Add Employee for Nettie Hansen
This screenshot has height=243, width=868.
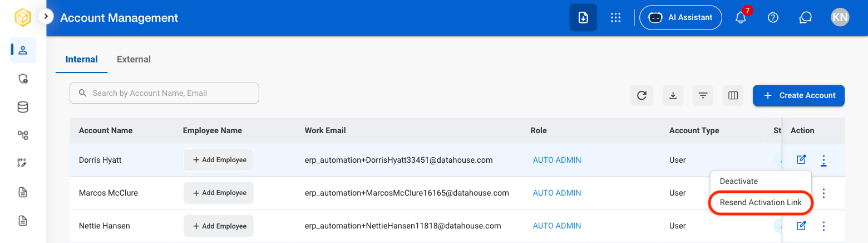coord(219,226)
